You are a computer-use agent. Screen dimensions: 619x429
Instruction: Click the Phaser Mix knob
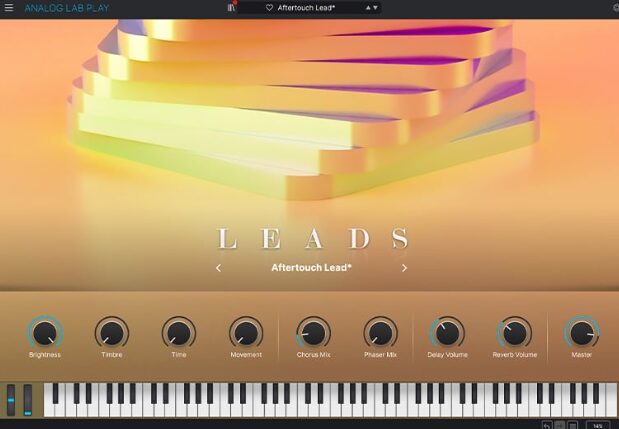point(380,332)
